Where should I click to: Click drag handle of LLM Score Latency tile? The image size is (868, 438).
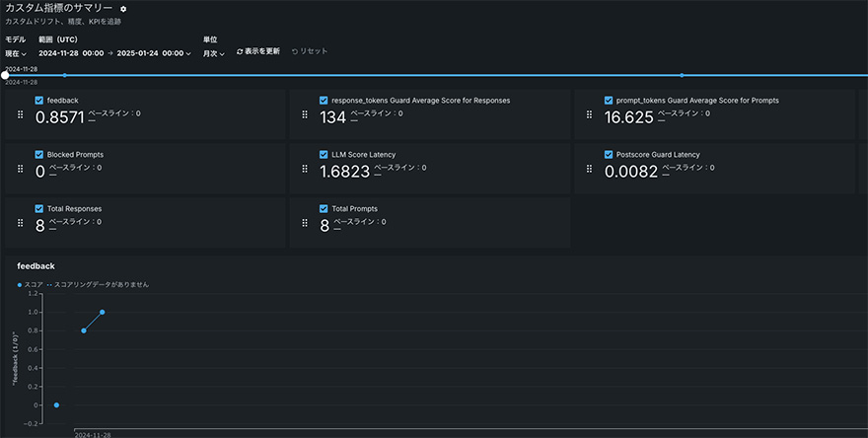305,169
